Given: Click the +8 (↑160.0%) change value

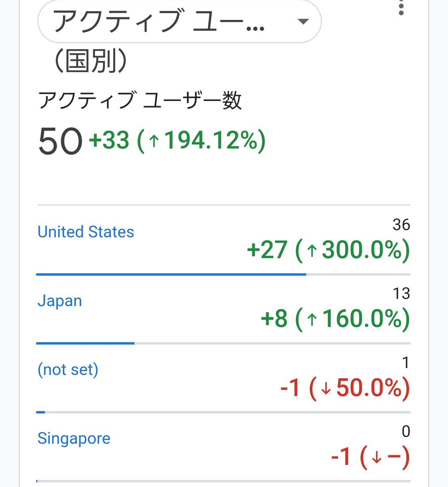Looking at the screenshot, I should tap(335, 319).
